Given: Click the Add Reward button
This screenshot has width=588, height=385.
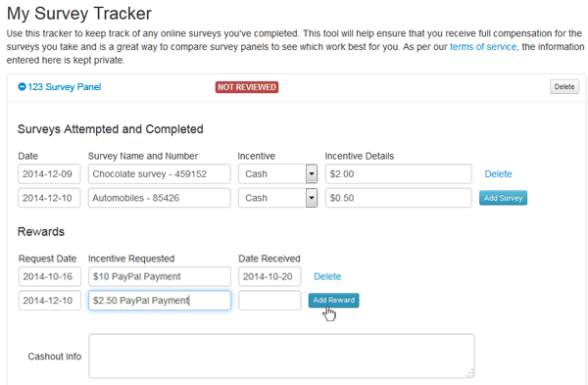Looking at the screenshot, I should pyautogui.click(x=334, y=300).
